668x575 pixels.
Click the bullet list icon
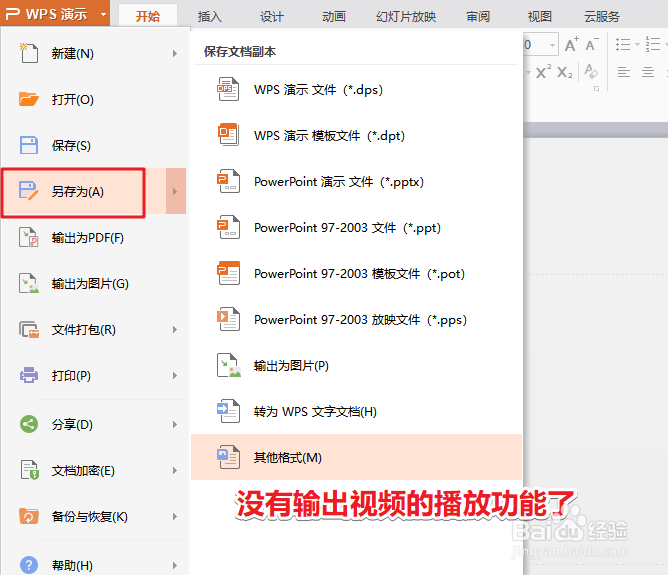coord(623,44)
